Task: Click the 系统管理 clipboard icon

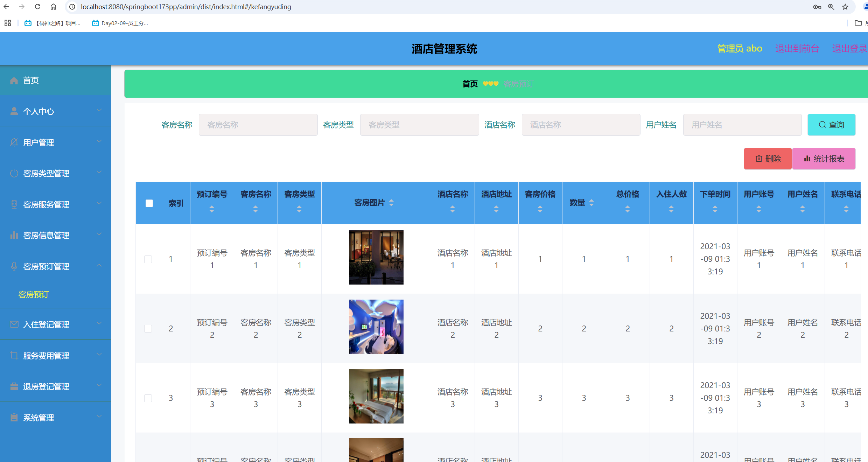Action: point(14,418)
